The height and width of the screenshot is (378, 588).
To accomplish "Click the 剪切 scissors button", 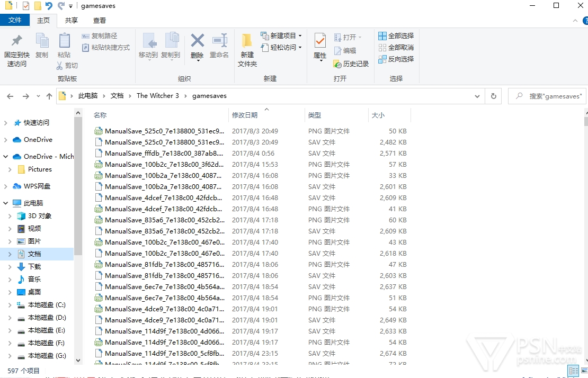I will [x=67, y=66].
